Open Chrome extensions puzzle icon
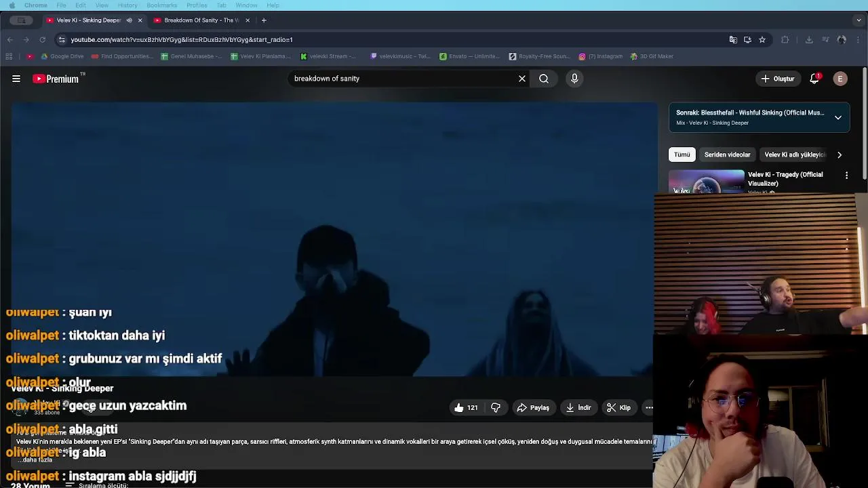This screenshot has width=868, height=488. tap(785, 40)
